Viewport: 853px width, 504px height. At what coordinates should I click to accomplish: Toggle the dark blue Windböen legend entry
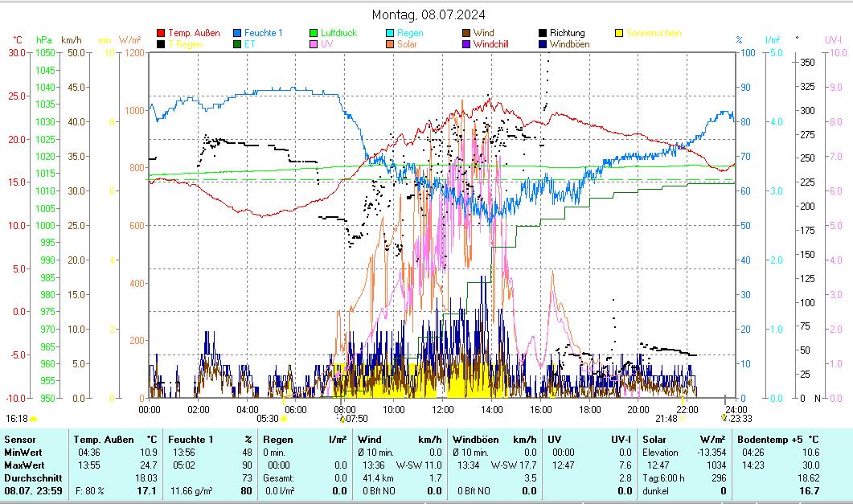543,44
